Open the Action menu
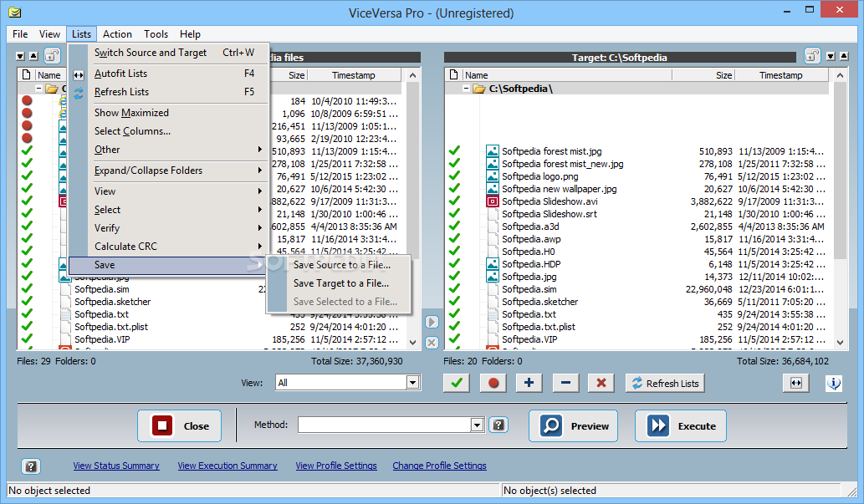The width and height of the screenshot is (864, 504). tap(117, 34)
